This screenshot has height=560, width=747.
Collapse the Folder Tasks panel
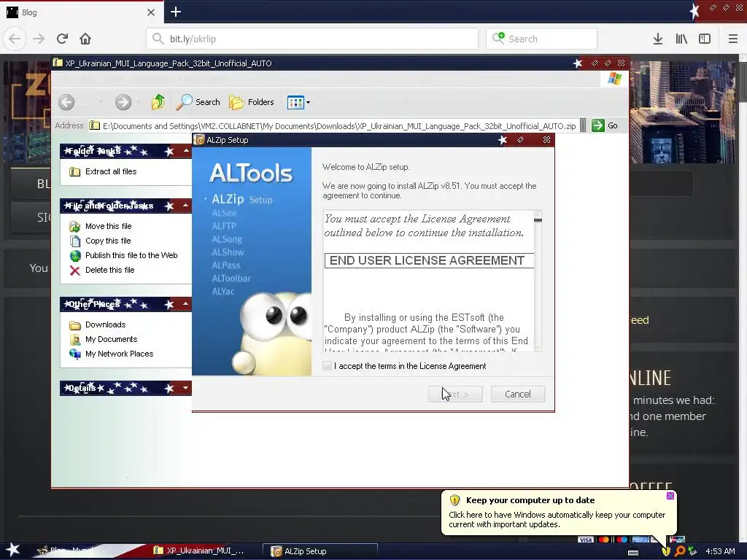click(186, 151)
